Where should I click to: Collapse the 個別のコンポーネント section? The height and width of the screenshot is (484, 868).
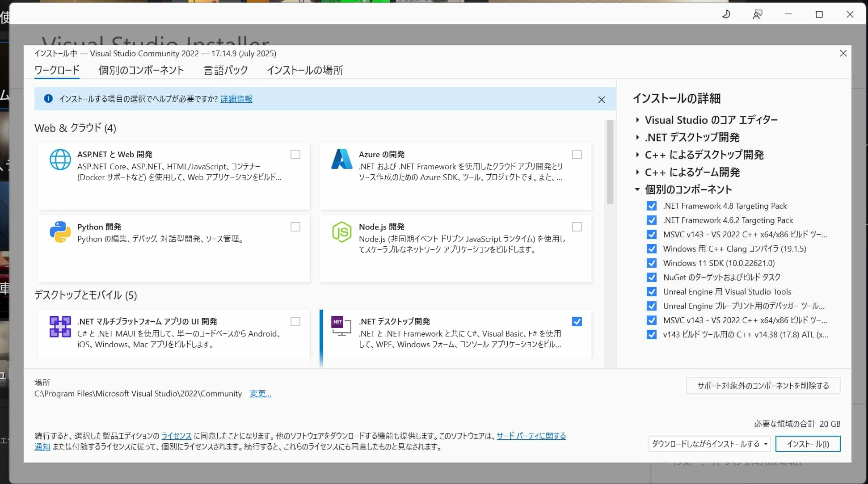pos(637,189)
